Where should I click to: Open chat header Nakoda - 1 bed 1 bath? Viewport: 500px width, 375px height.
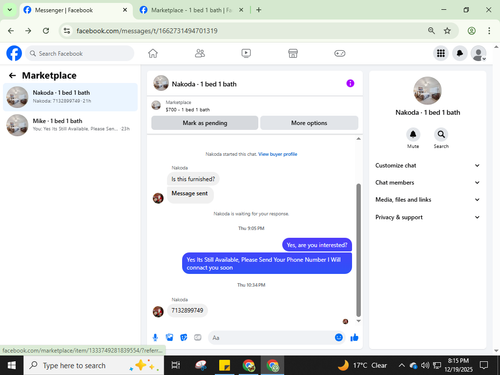coord(204,84)
